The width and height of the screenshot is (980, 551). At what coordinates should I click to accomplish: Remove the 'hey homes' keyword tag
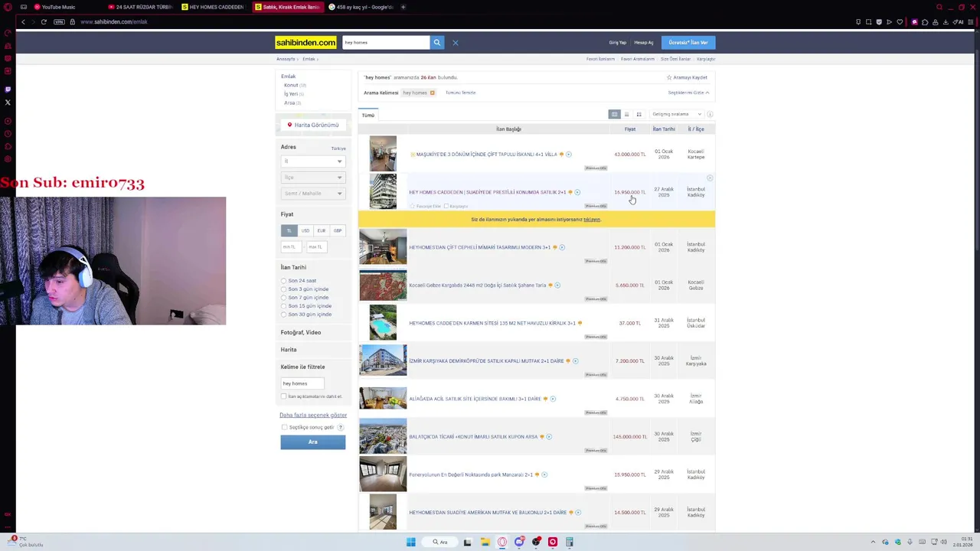click(x=432, y=93)
